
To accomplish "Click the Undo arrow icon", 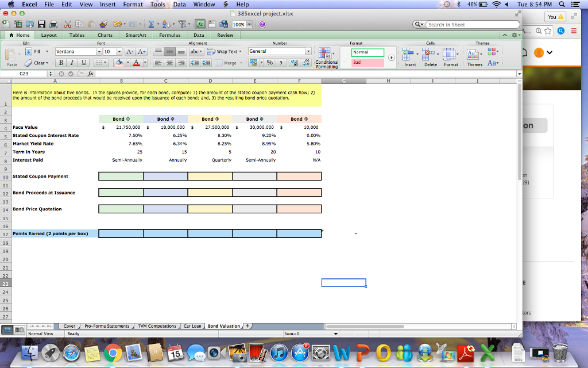I will coord(117,24).
